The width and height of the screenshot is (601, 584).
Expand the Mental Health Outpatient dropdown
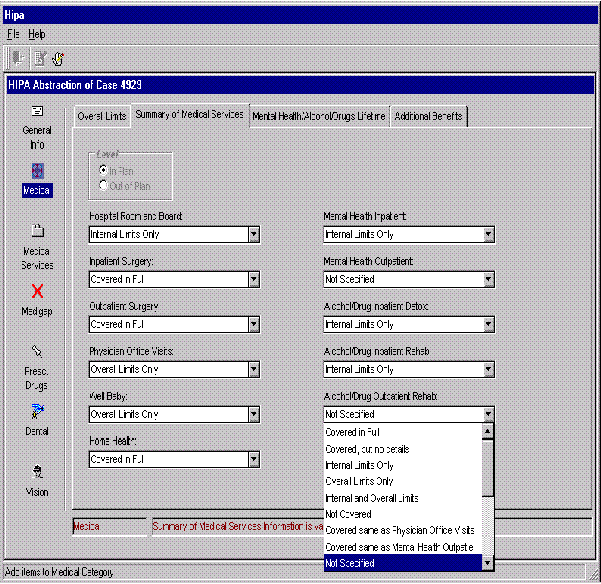(x=488, y=279)
